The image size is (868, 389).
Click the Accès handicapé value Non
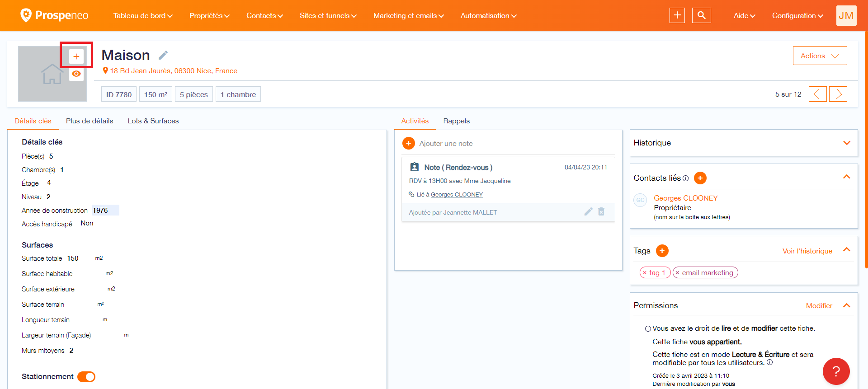(87, 223)
